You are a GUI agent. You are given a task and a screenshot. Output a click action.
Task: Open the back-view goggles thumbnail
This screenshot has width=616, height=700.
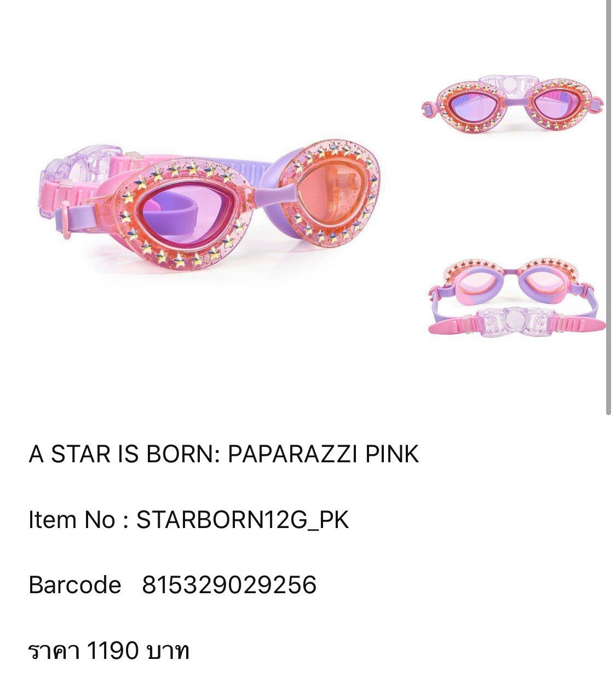click(x=517, y=298)
